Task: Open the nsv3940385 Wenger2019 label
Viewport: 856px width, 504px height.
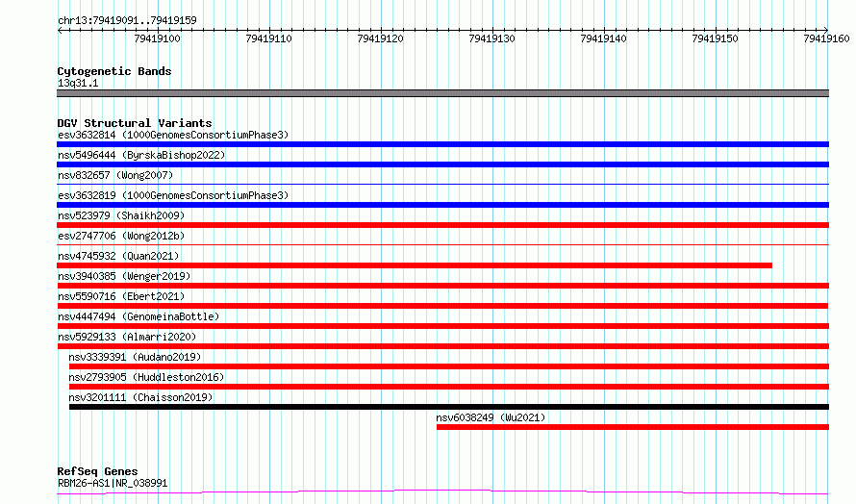Action: tap(124, 276)
